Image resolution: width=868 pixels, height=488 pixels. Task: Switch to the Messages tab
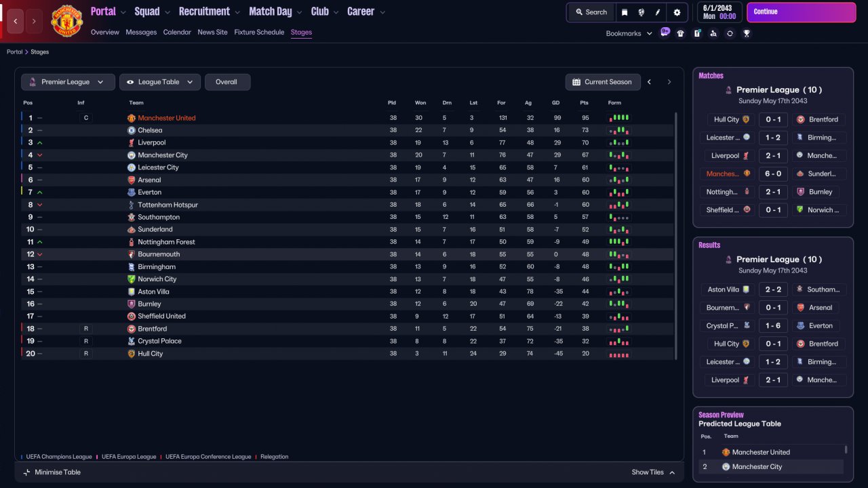tap(141, 32)
